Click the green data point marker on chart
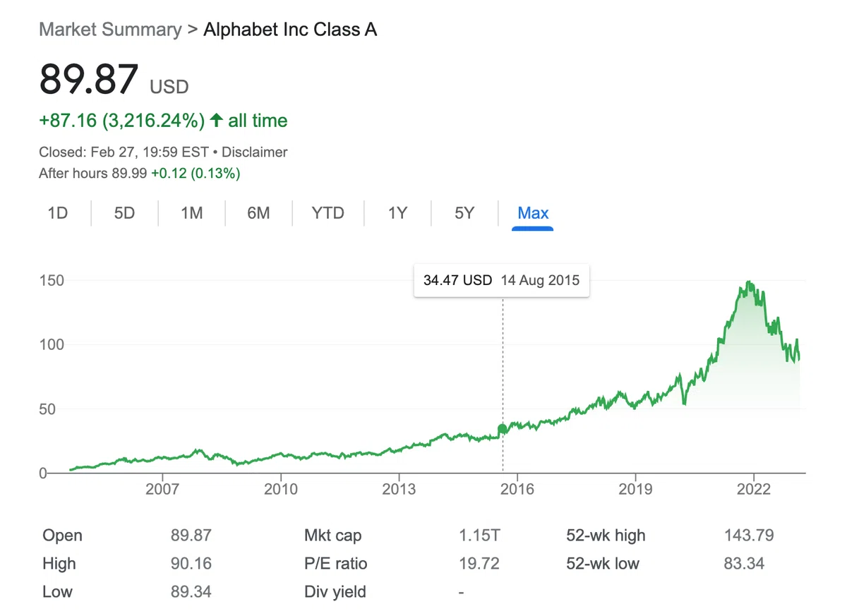 coord(503,429)
